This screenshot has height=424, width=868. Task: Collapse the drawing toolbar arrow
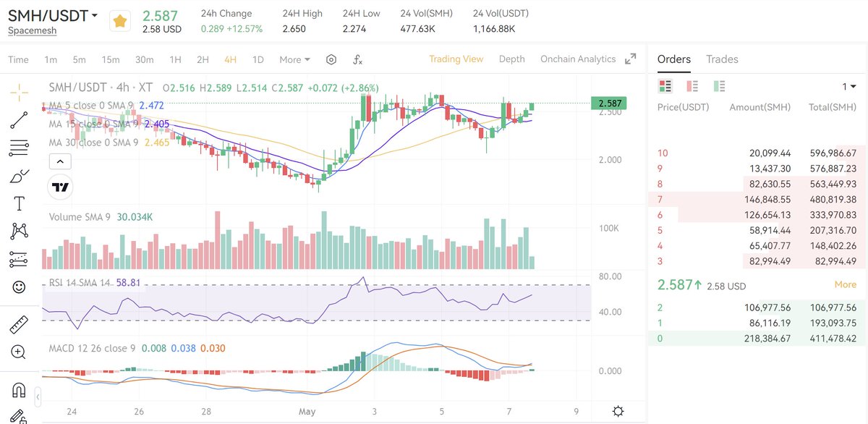click(38, 397)
